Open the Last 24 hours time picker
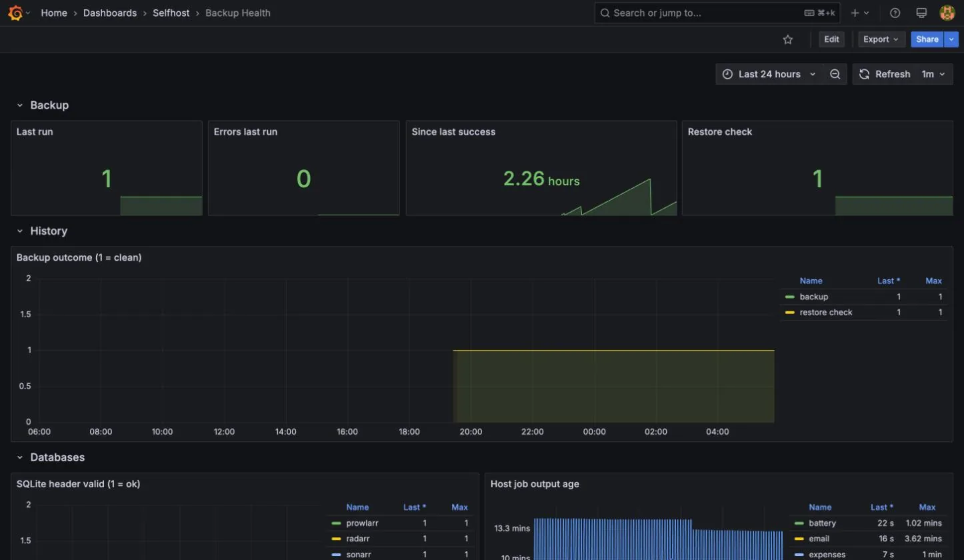Viewport: 964px width, 560px height. point(769,74)
